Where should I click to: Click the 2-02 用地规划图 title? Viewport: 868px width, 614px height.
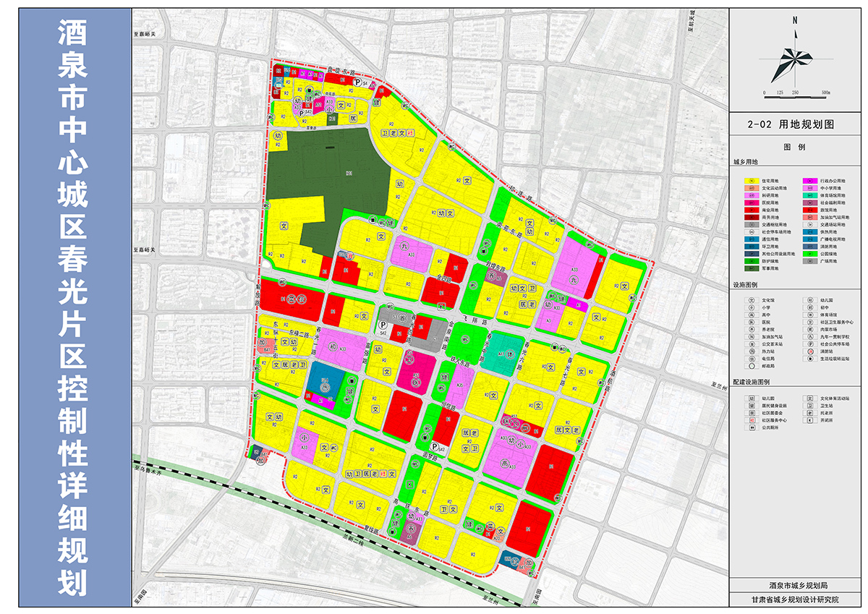tap(794, 124)
